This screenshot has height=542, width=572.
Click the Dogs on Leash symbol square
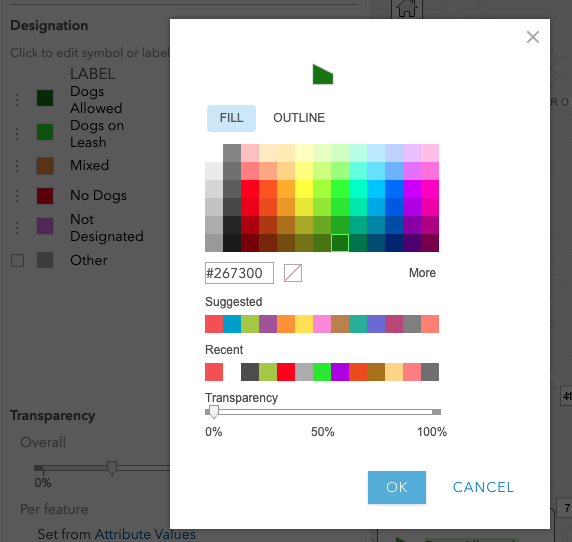[x=45, y=132]
